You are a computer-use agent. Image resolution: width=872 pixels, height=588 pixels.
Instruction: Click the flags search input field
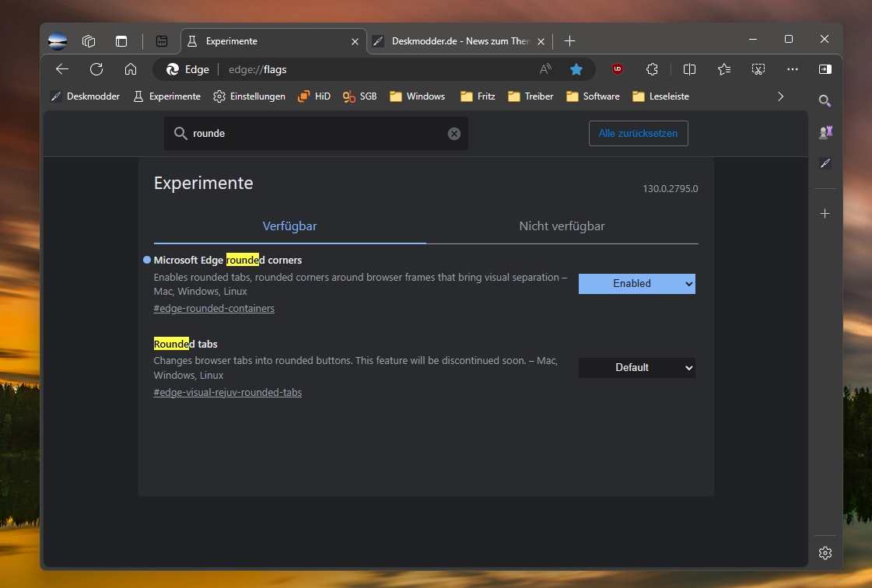311,134
